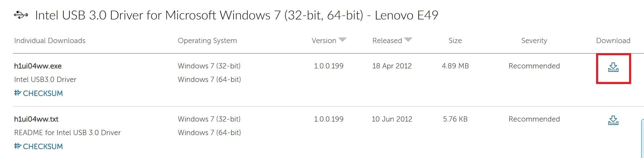Click the Intel USB3.0 Driver description text
Image resolution: width=644 pixels, height=158 pixels.
coord(45,80)
